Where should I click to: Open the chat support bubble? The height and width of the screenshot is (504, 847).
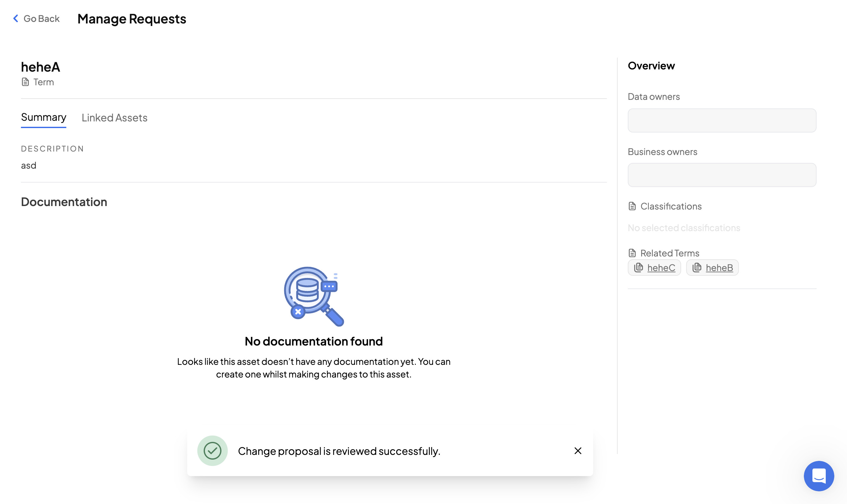tap(818, 476)
